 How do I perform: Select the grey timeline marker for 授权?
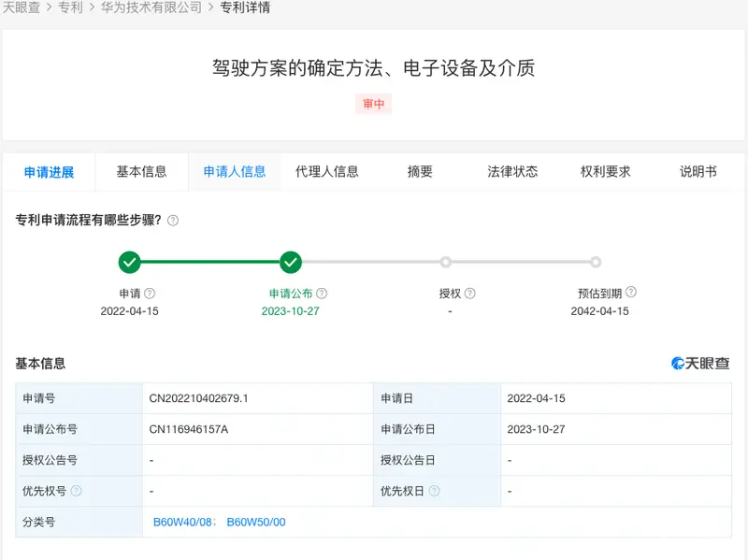446,262
